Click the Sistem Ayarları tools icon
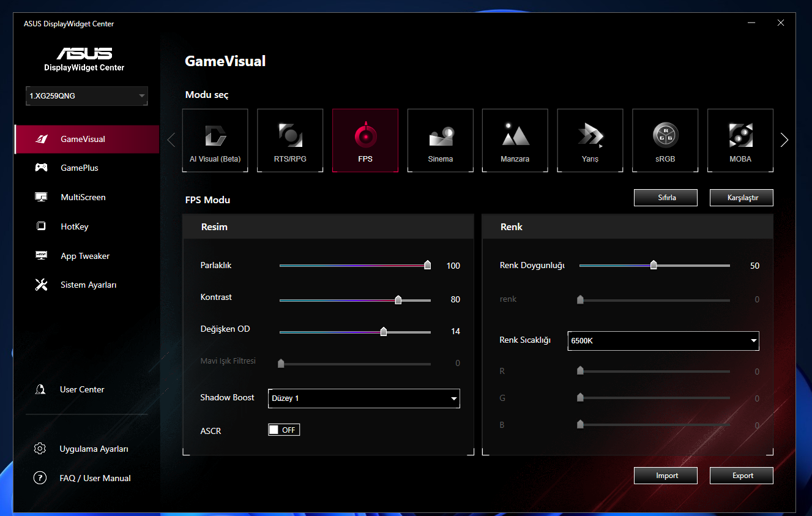 (x=41, y=285)
